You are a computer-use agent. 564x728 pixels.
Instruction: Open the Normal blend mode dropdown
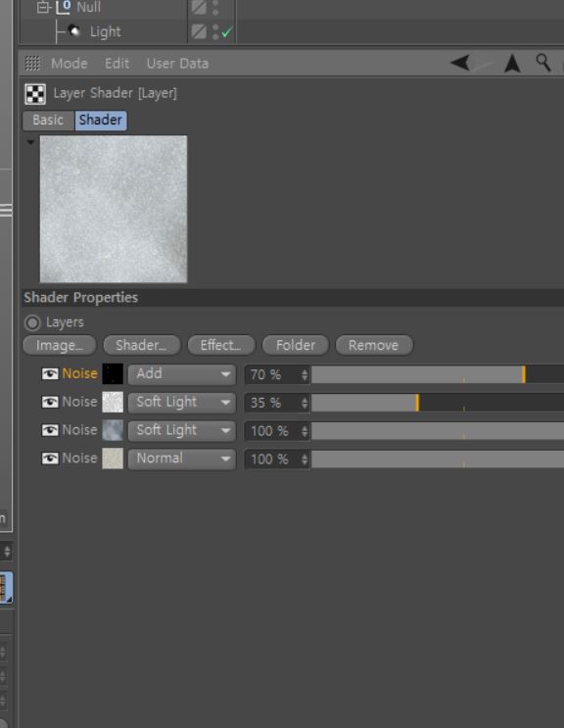click(182, 459)
